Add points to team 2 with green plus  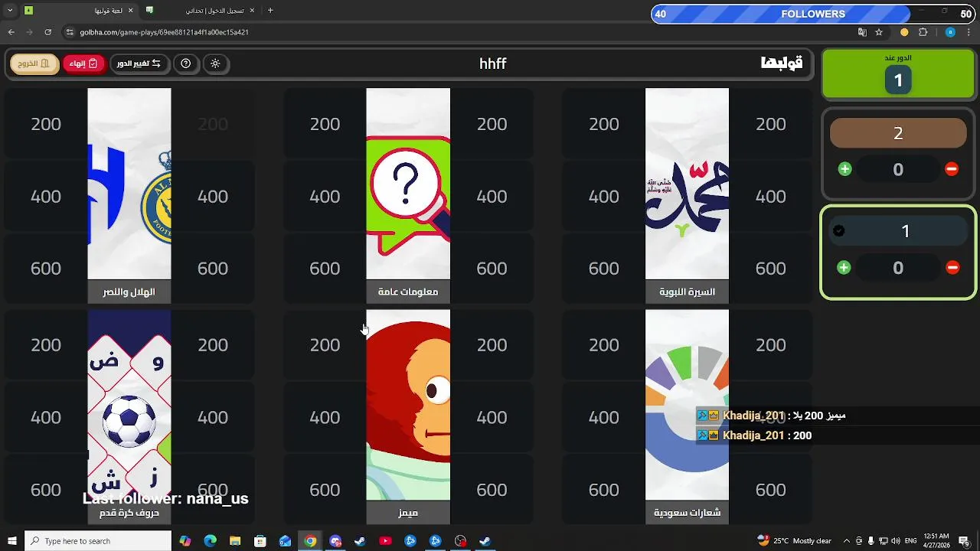click(845, 169)
